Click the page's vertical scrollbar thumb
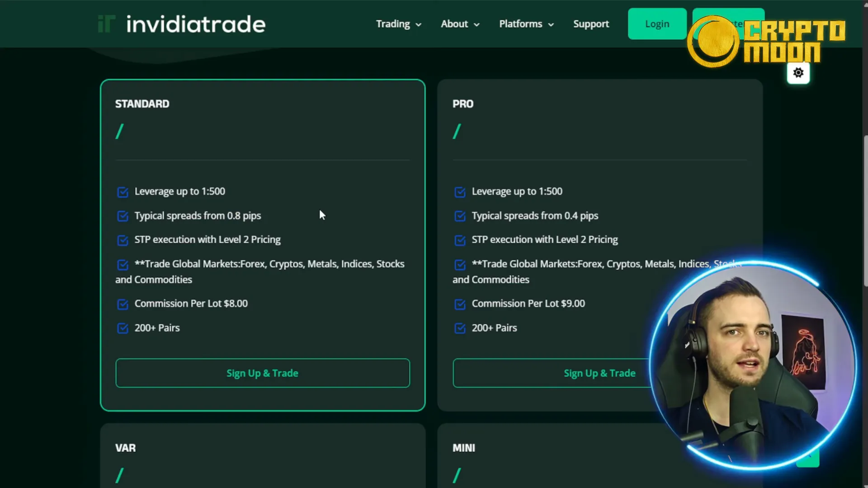Viewport: 868px width, 488px height. [865, 211]
